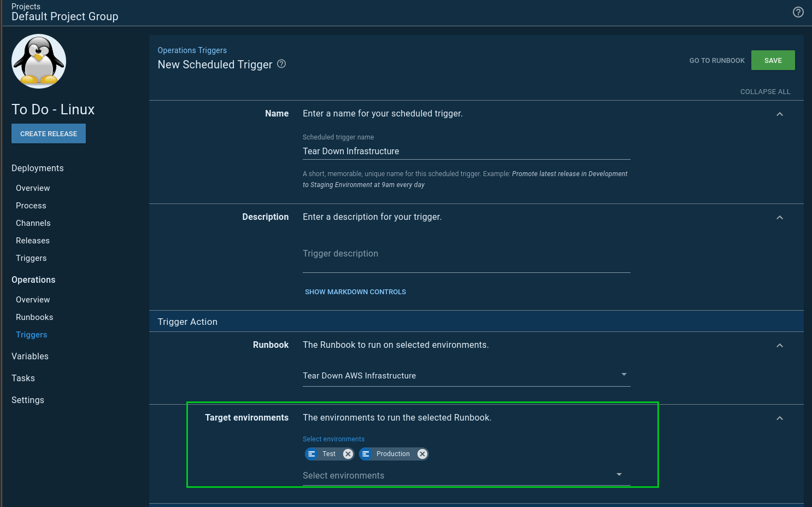Click the Test environment chip icon
Viewport: 812px width, 507px height.
(312, 454)
